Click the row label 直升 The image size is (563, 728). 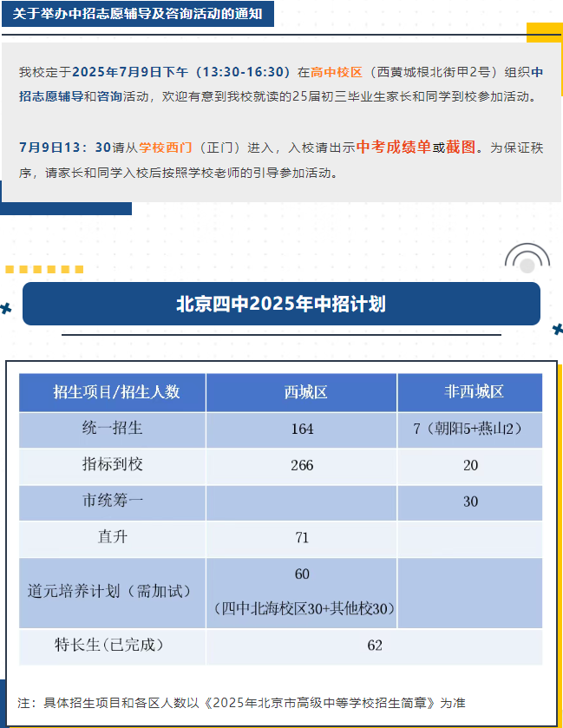[x=112, y=536]
